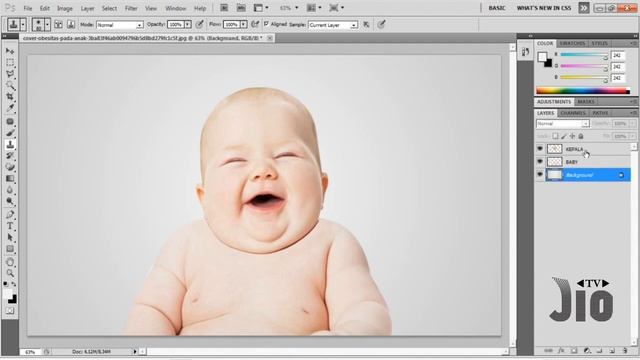The height and width of the screenshot is (360, 640).
Task: Toggle lock image pixels brush icon
Action: pos(564,136)
